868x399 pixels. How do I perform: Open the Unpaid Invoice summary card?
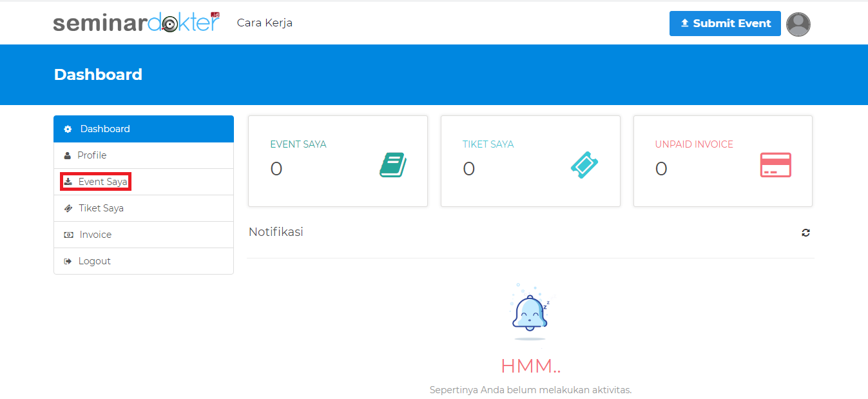click(722, 161)
